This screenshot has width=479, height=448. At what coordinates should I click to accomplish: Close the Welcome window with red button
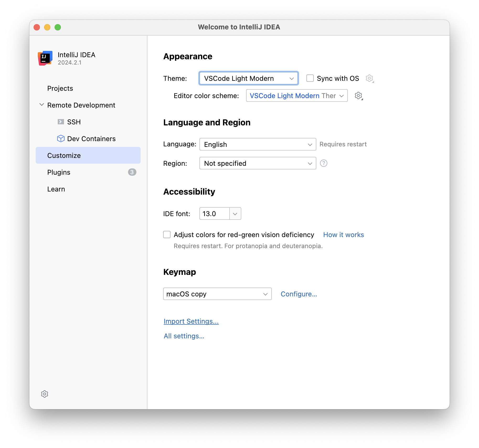pyautogui.click(x=37, y=27)
